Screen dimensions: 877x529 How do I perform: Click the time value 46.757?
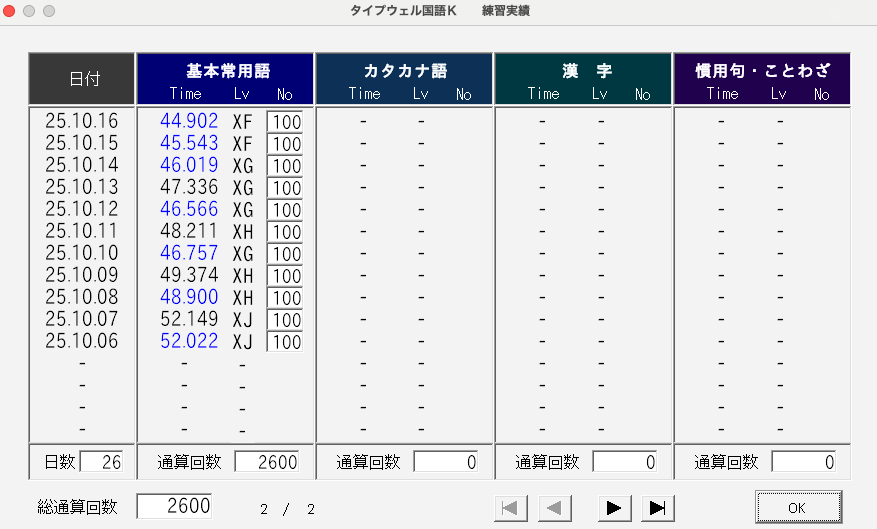point(189,253)
